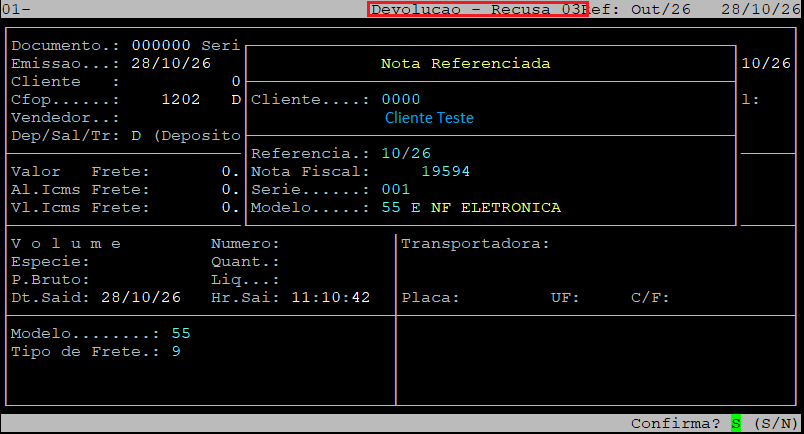Select Nota Fiscal number 19594
Screen dimensions: 804x434
pos(445,171)
